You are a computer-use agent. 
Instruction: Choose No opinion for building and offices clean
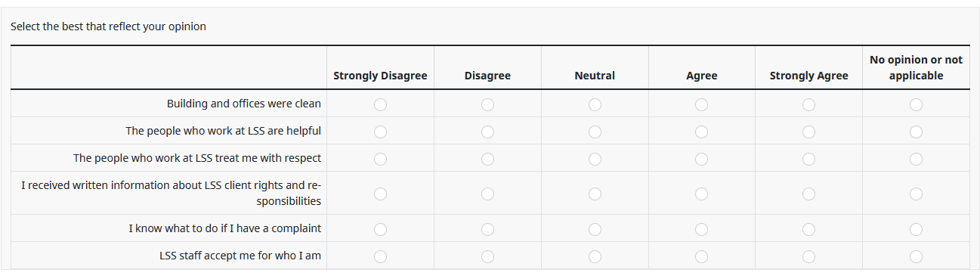point(917,104)
